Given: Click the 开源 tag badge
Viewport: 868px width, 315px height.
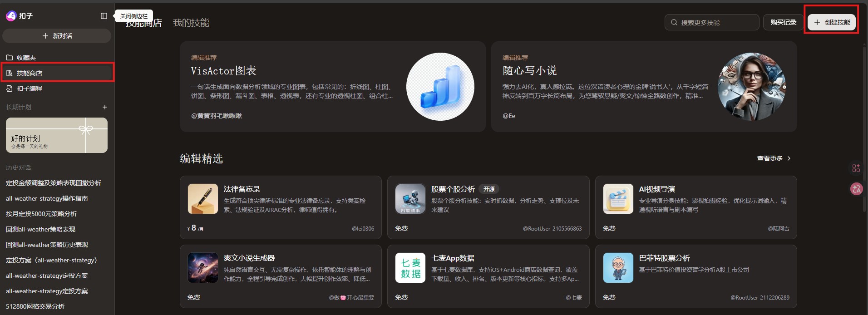Looking at the screenshot, I should [x=489, y=189].
